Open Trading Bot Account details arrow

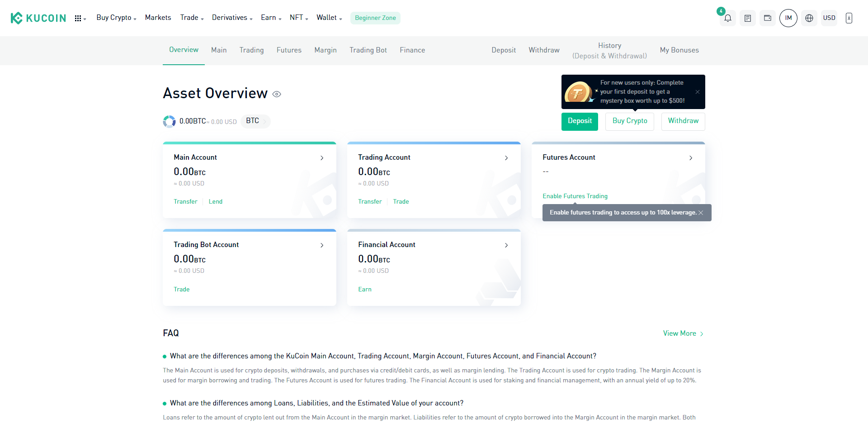(x=322, y=245)
